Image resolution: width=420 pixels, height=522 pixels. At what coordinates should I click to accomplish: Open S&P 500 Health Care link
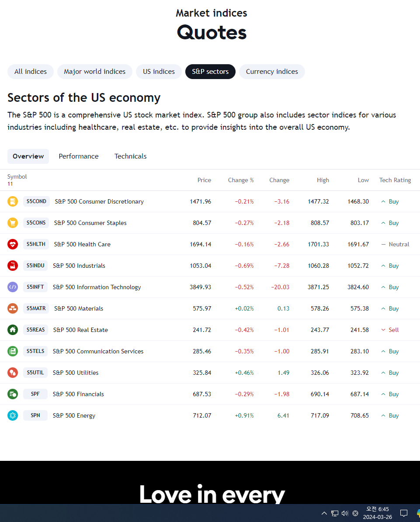82,244
